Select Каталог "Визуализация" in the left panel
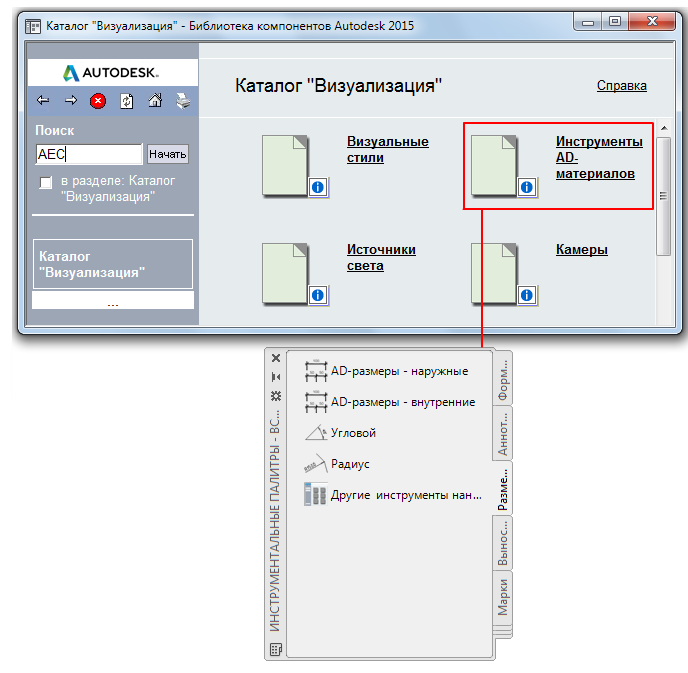This screenshot has width=688, height=673. point(113,264)
